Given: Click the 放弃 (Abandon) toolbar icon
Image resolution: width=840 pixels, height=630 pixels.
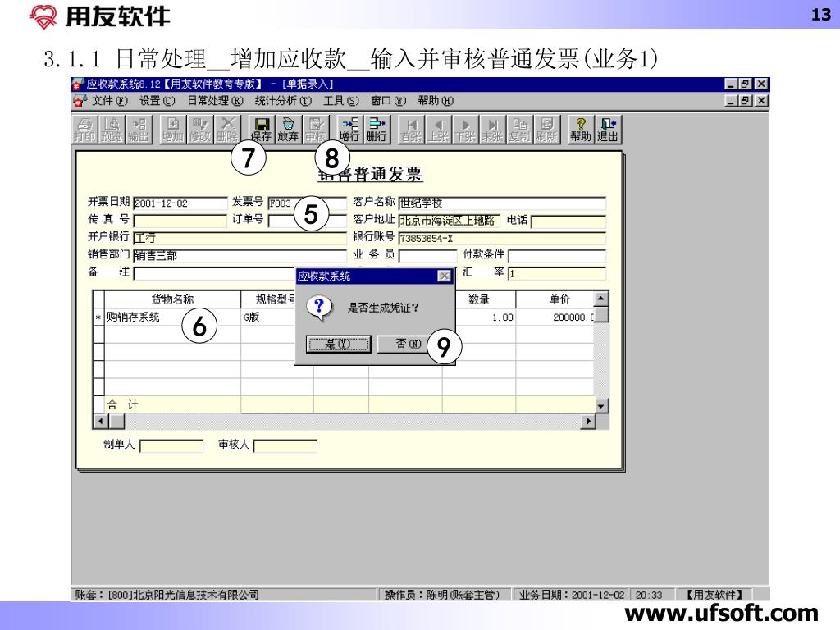Looking at the screenshot, I should click(288, 130).
